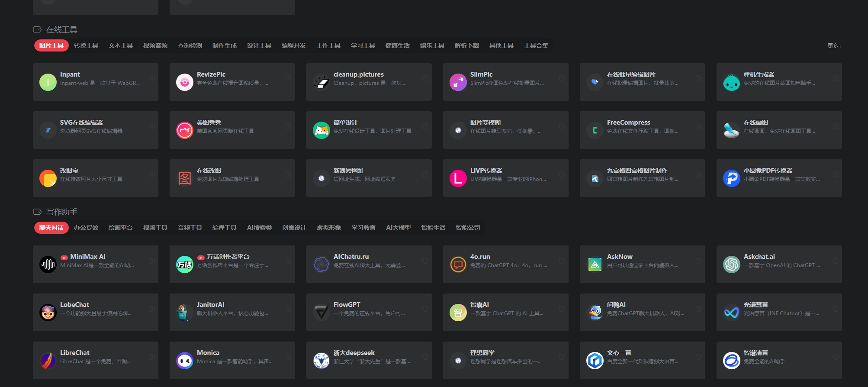Open cleanup.pictures eraser icon

point(321,82)
